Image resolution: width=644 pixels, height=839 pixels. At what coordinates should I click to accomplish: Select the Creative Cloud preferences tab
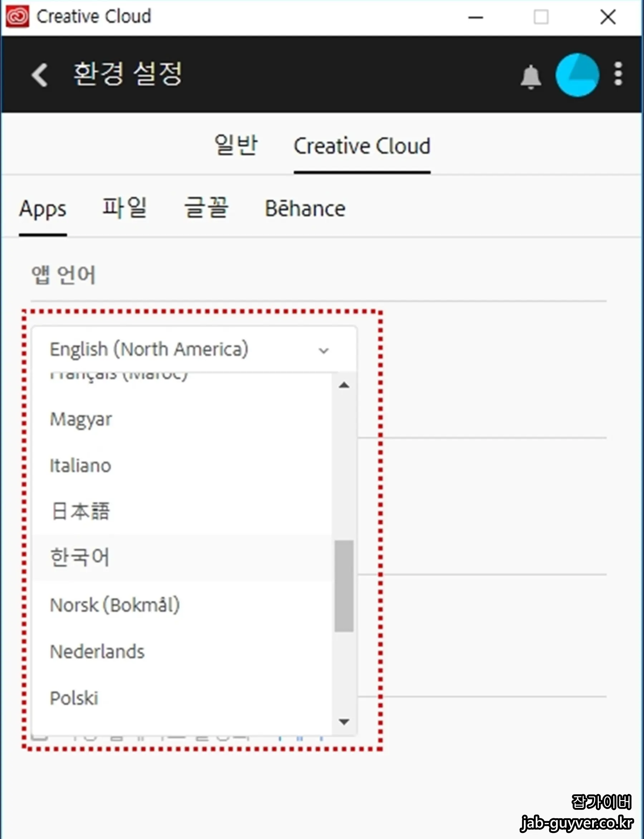[362, 146]
